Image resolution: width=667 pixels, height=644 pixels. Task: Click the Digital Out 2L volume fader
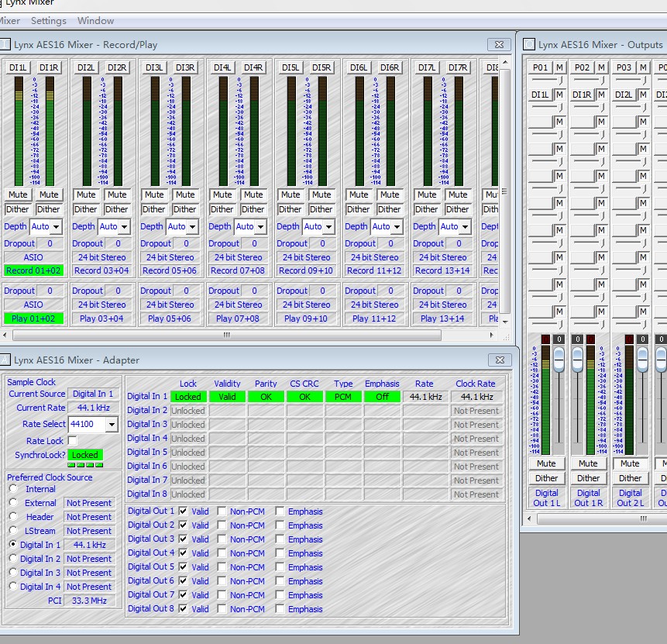643,359
